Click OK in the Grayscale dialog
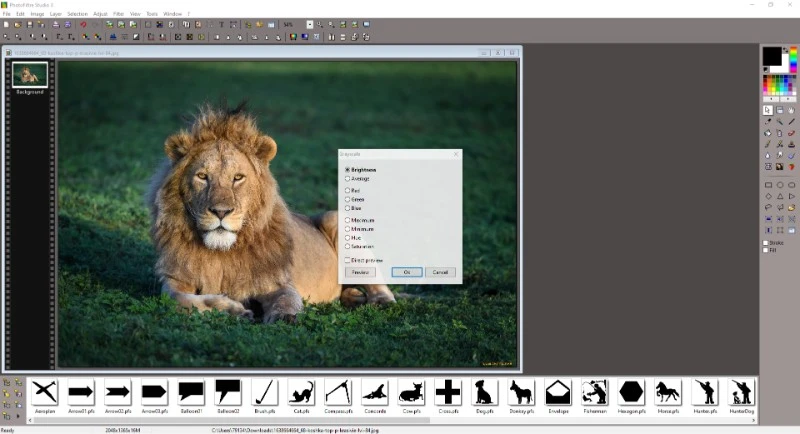800x434 pixels. [406, 272]
